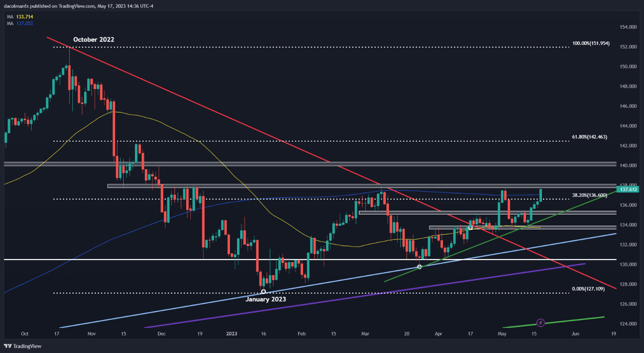Click the 144.000 price axis label

tap(628, 126)
